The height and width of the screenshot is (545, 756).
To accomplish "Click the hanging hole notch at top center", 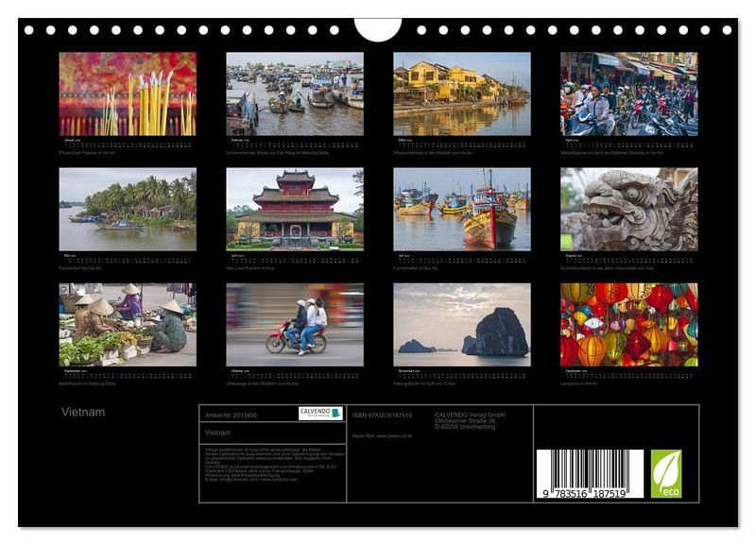I will coord(378,28).
